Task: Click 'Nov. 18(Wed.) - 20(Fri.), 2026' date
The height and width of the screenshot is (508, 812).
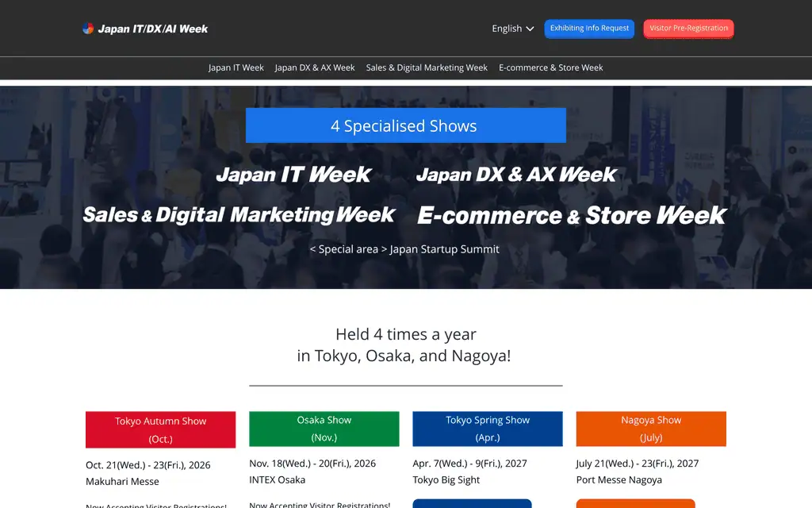Action: pos(312,464)
